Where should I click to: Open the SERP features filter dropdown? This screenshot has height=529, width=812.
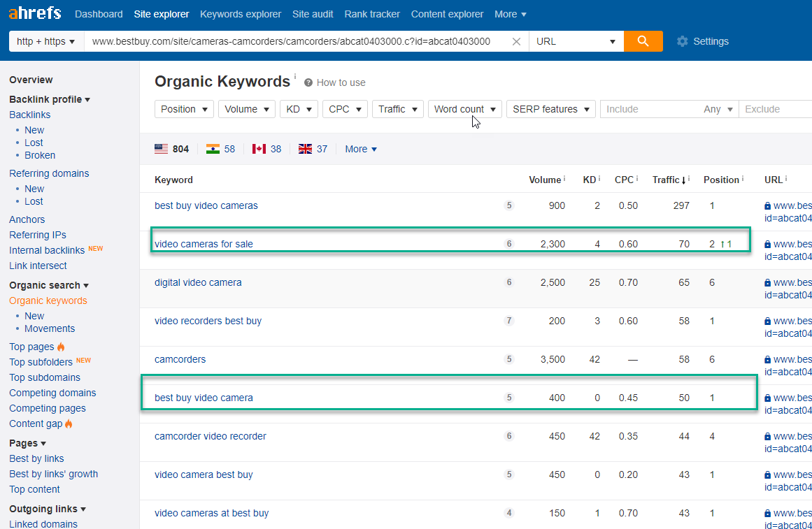pos(551,109)
